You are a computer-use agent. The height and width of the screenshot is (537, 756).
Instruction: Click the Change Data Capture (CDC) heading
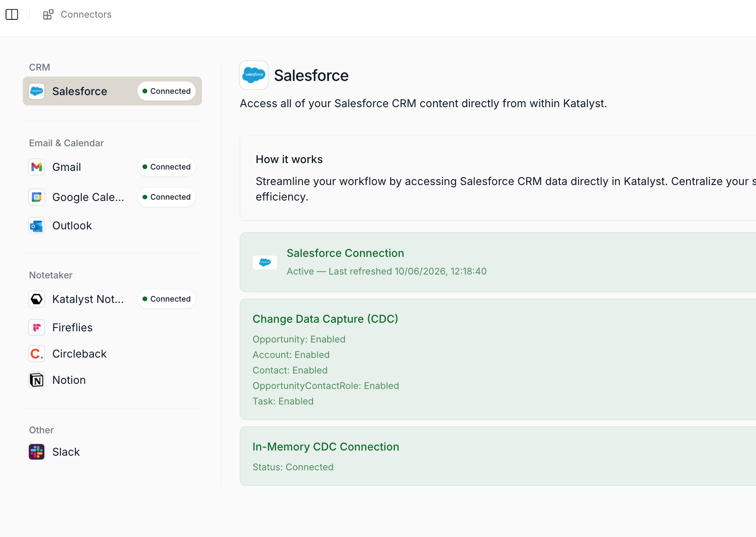pyautogui.click(x=325, y=319)
